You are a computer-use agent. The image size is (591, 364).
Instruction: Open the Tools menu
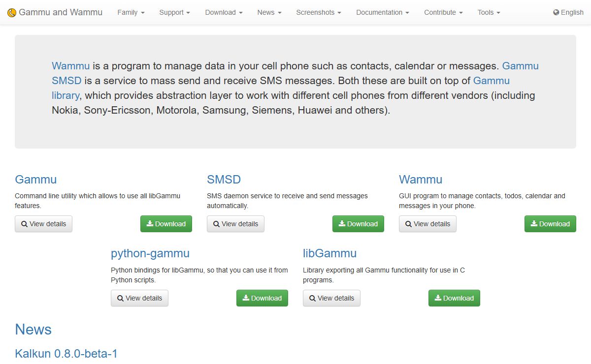pos(489,12)
